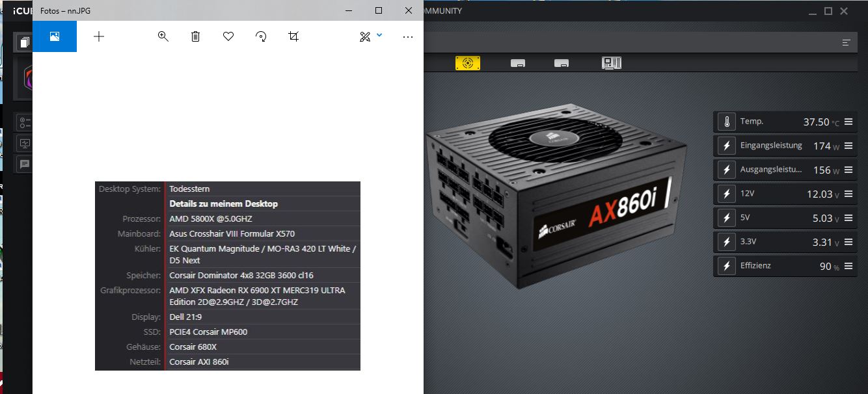The width and height of the screenshot is (868, 394).
Task: Select the yellow power supply device icon in iCUE
Action: (x=467, y=63)
